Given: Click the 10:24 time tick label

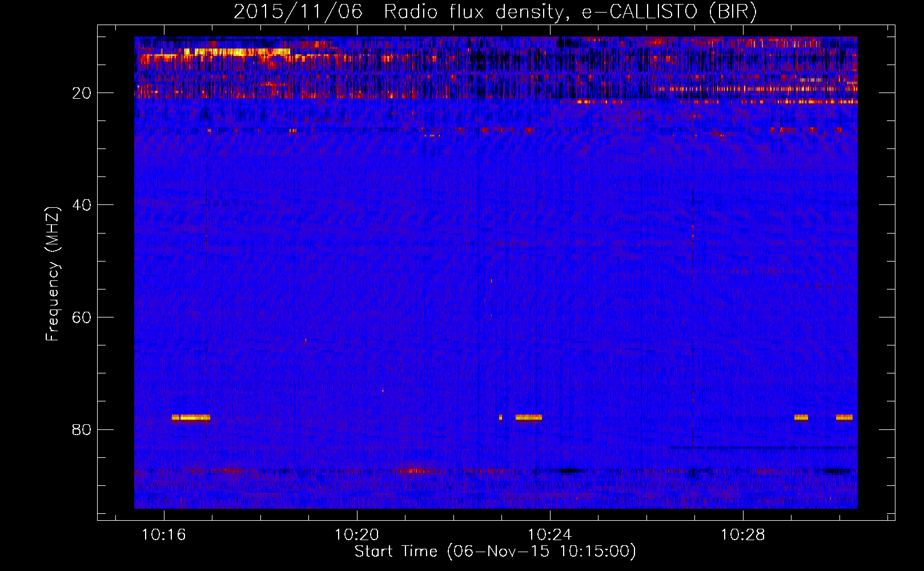Looking at the screenshot, I should tap(549, 535).
